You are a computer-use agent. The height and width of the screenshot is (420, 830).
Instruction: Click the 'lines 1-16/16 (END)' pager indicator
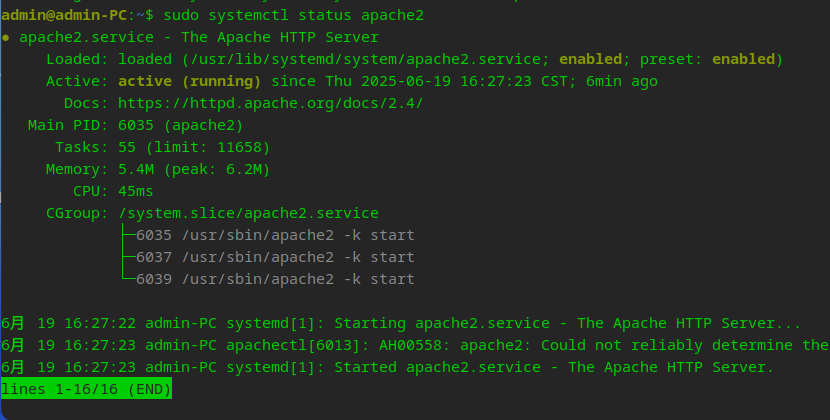point(86,388)
